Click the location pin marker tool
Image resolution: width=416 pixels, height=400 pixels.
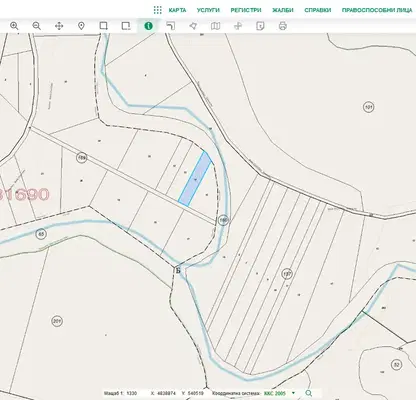[81, 26]
